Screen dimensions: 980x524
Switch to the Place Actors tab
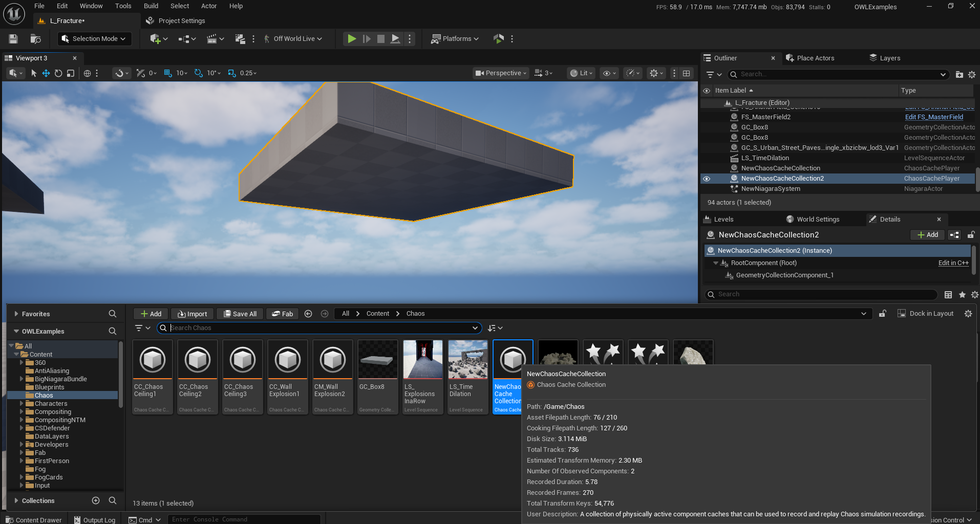(810, 58)
